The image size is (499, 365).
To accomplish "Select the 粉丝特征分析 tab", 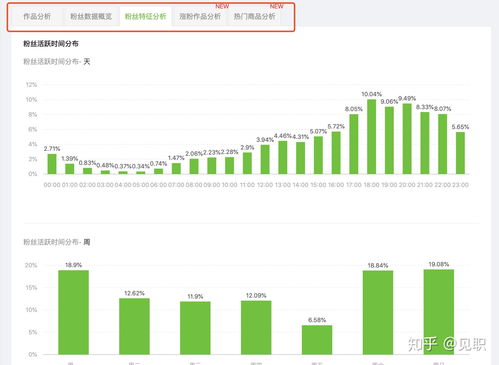I will click(x=145, y=16).
